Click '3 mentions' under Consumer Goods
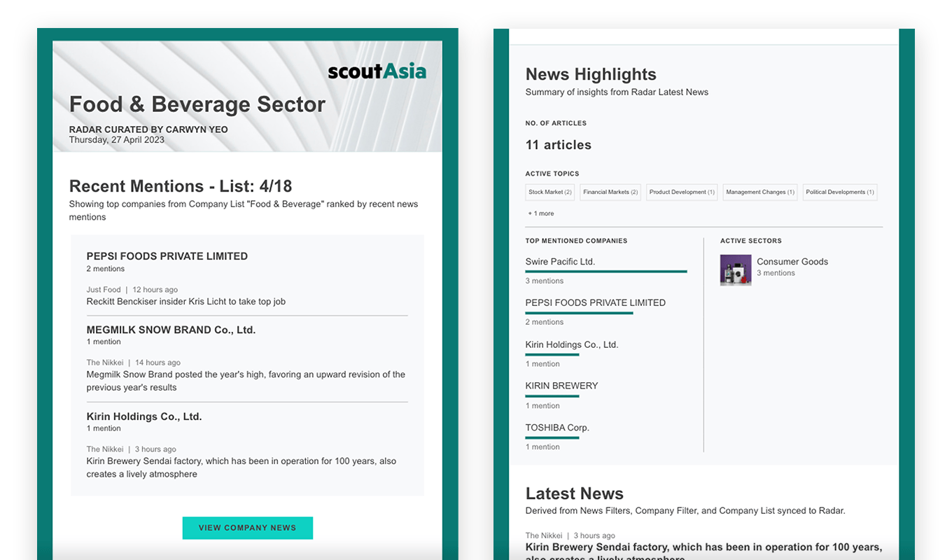 (x=776, y=274)
